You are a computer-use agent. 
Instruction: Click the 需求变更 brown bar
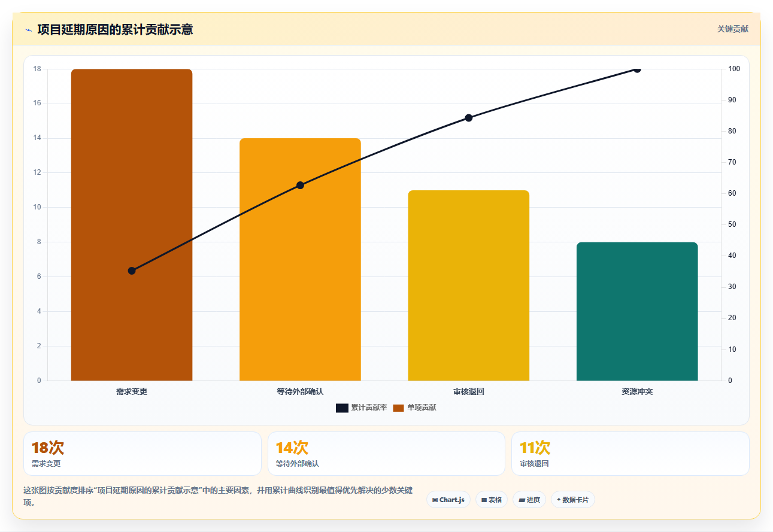tap(132, 224)
